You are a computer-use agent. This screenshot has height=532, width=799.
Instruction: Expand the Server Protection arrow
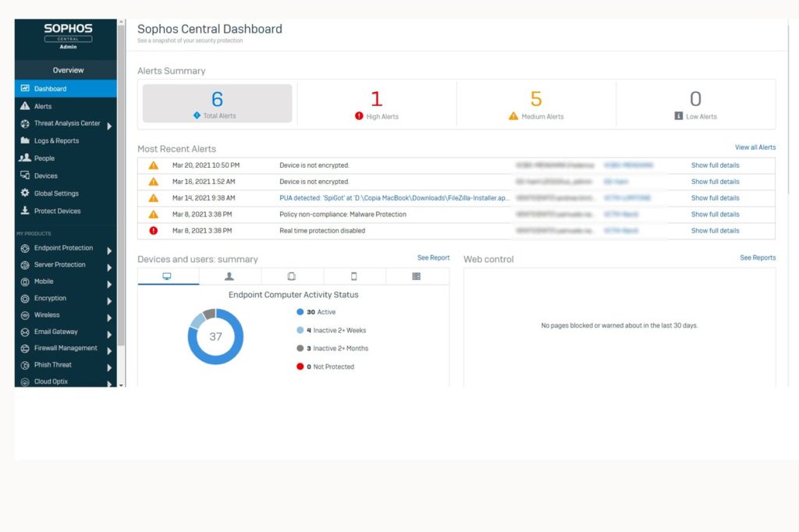coord(109,268)
